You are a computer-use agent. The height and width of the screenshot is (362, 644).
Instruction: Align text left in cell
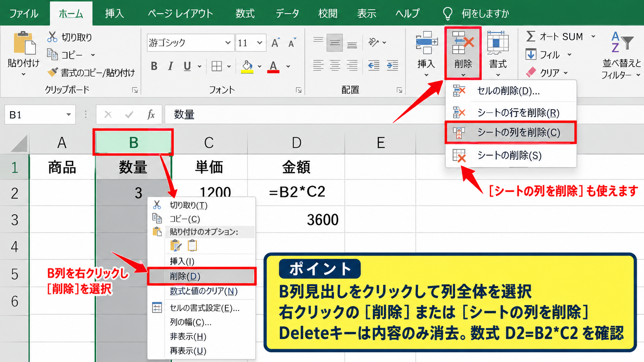(x=318, y=65)
